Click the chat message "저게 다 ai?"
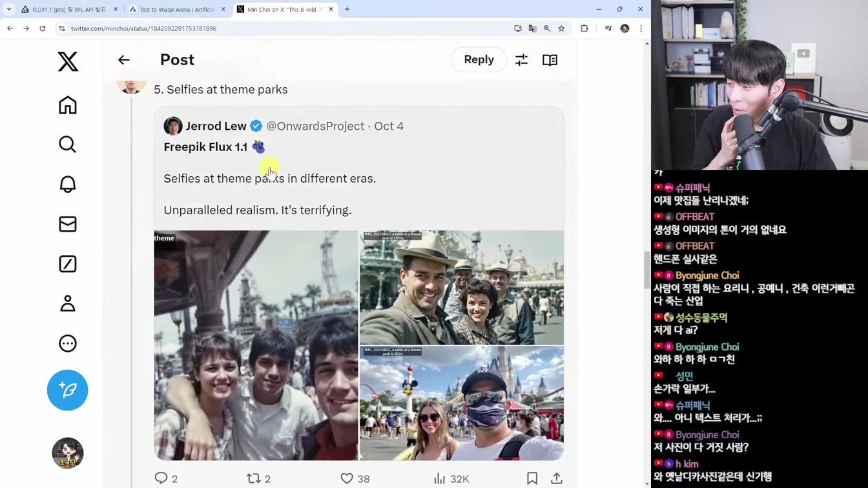Screen dimensions: 868x488 [x=676, y=330]
